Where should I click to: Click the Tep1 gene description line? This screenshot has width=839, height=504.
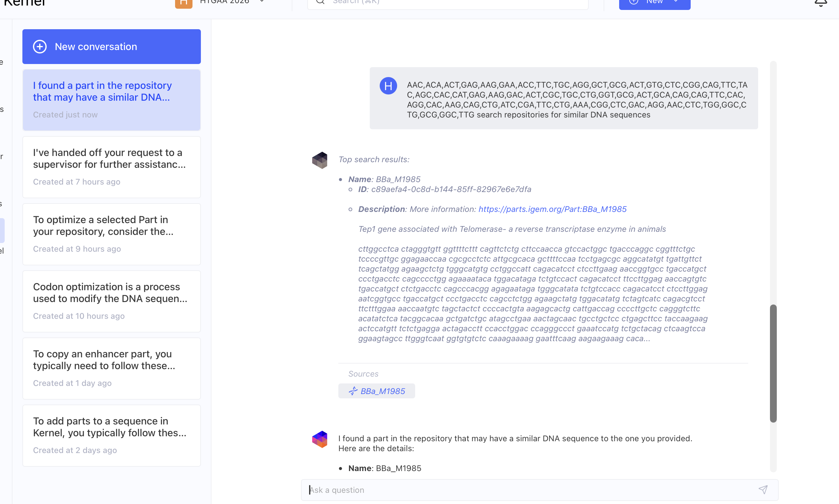pos(512,229)
